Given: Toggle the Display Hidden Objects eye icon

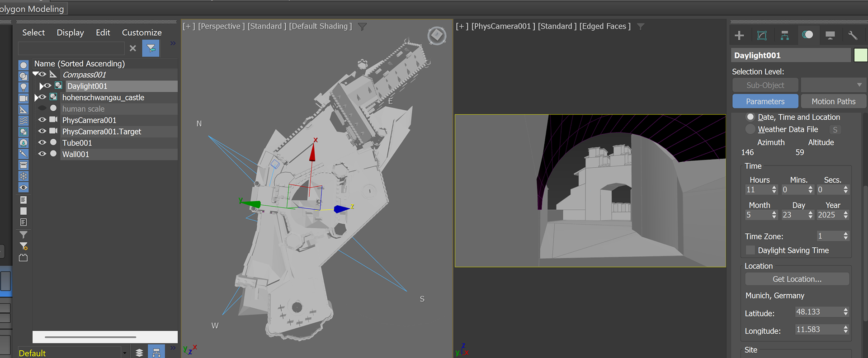Looking at the screenshot, I should (x=24, y=187).
